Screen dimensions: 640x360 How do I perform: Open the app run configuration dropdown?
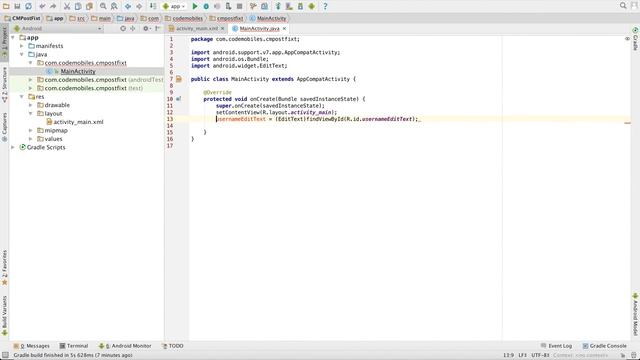click(x=174, y=6)
